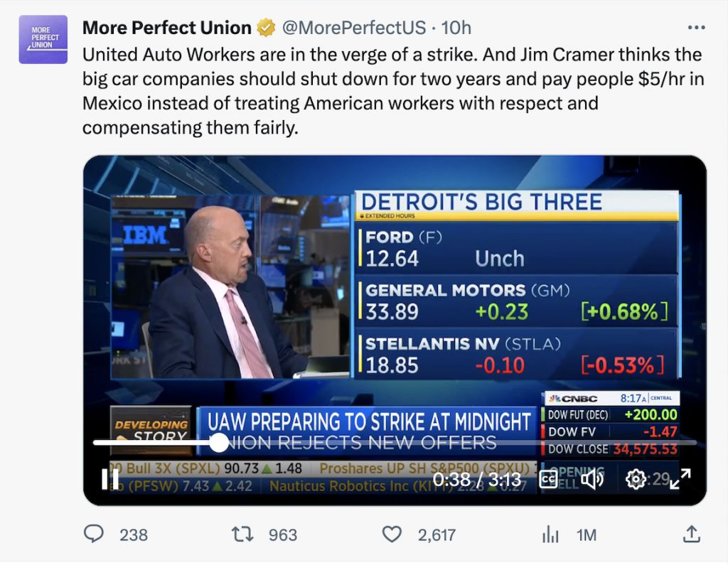Like the tweet with the heart icon

[392, 534]
